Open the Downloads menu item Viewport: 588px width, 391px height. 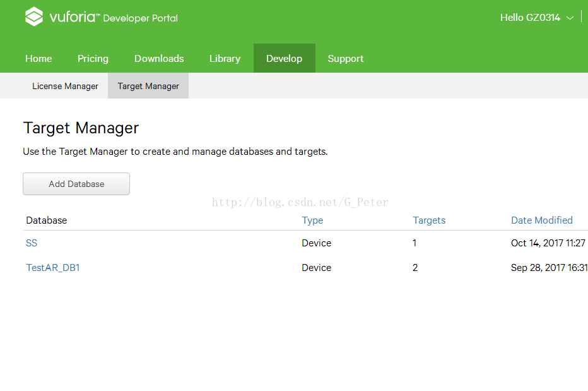(x=159, y=59)
